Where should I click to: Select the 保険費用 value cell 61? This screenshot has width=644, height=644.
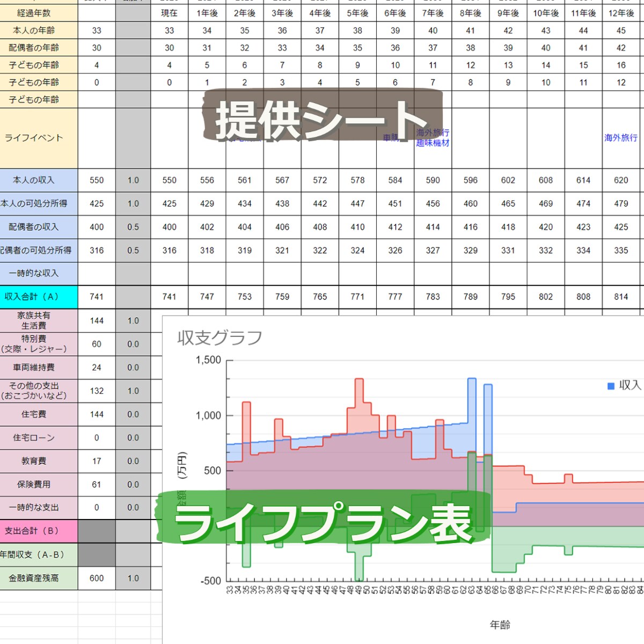97,485
